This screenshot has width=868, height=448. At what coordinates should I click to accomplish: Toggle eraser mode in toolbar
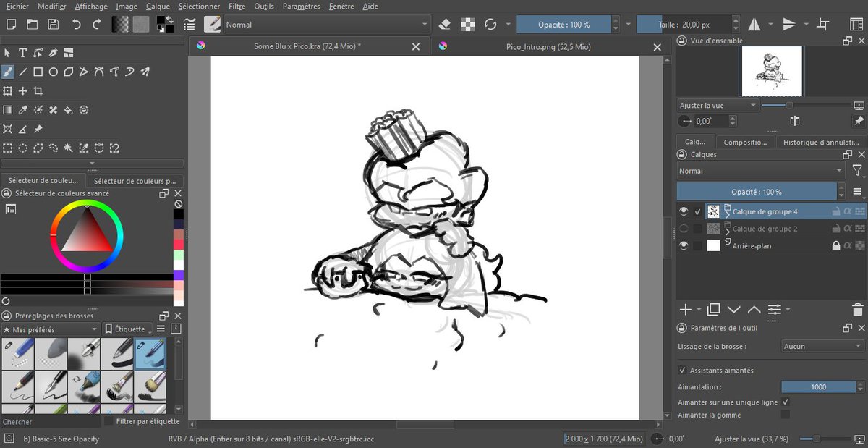446,25
